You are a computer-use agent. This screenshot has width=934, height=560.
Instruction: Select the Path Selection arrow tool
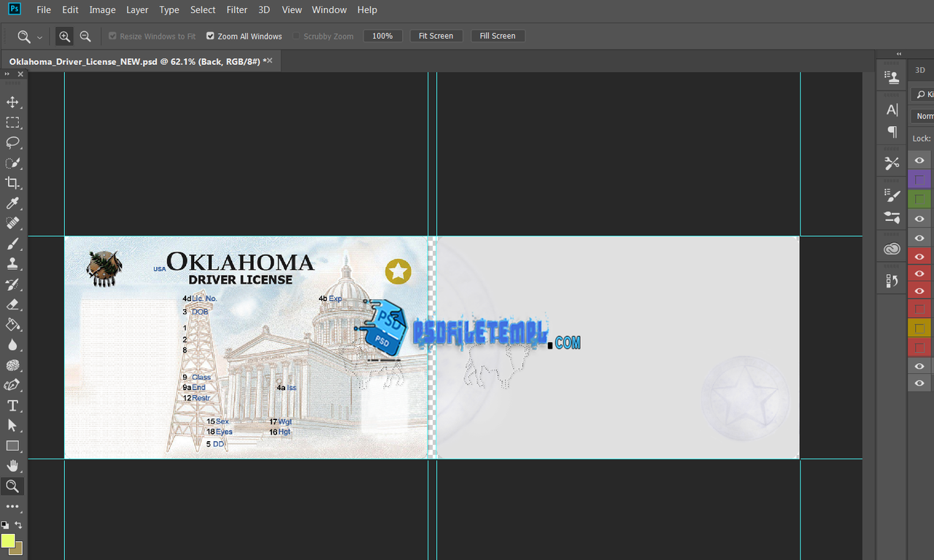pyautogui.click(x=12, y=425)
